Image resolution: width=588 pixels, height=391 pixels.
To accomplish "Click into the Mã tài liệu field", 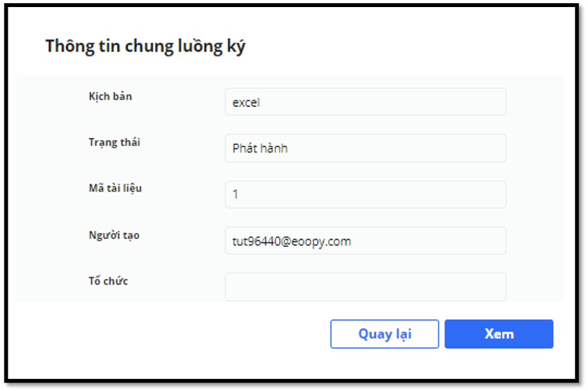I will pyautogui.click(x=366, y=194).
